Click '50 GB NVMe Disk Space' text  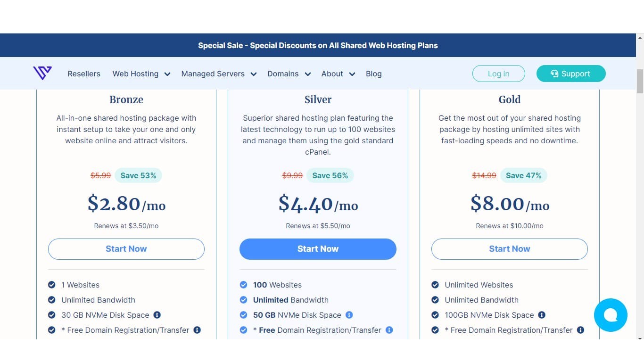pos(297,315)
